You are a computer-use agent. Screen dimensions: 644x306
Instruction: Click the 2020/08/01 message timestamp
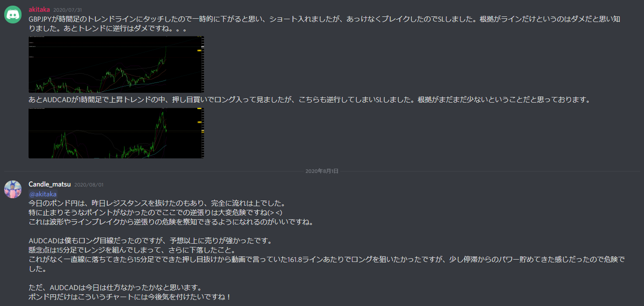click(x=89, y=185)
